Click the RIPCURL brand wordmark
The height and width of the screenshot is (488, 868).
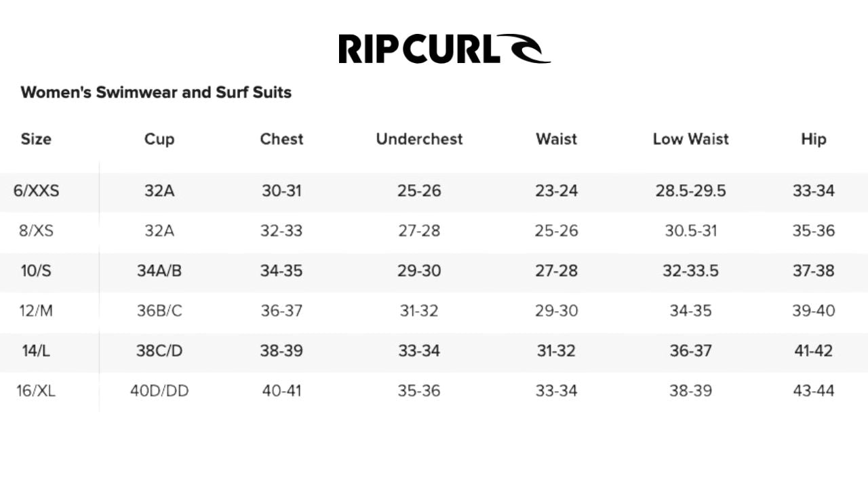coord(419,49)
